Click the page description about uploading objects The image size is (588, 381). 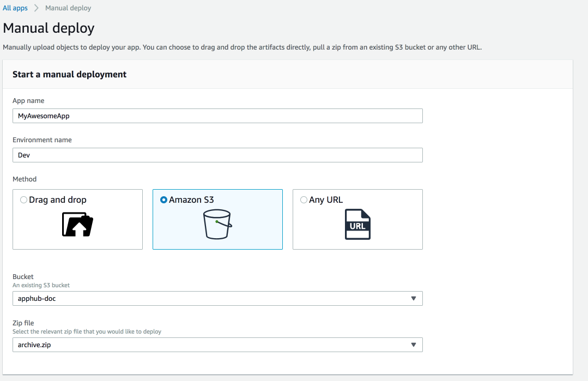pyautogui.click(x=243, y=47)
